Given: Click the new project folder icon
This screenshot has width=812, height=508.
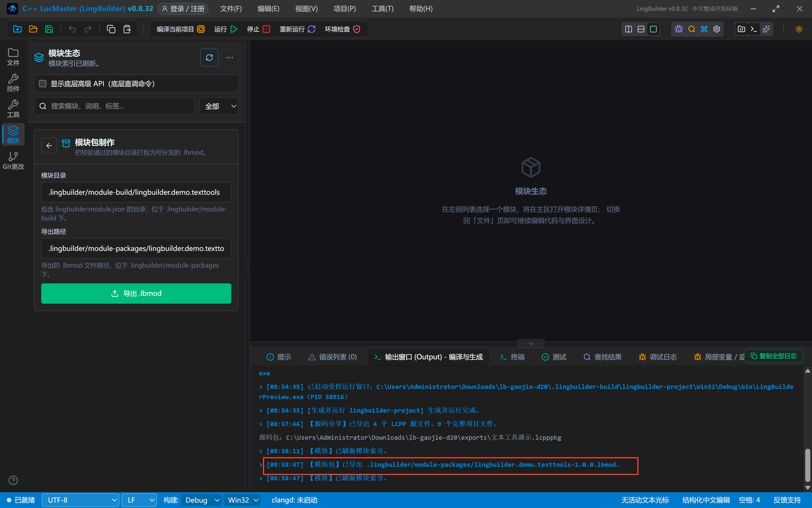Looking at the screenshot, I should point(17,29).
